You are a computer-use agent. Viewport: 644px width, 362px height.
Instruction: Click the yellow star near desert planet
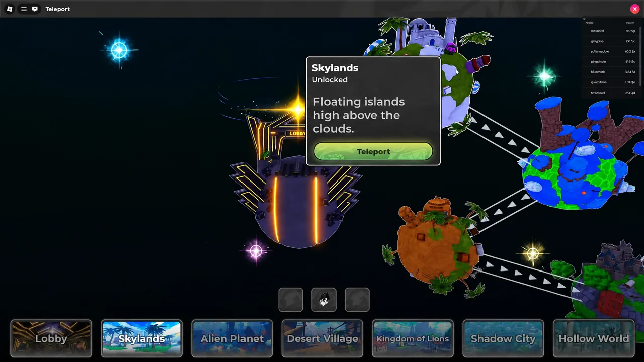pos(533,253)
